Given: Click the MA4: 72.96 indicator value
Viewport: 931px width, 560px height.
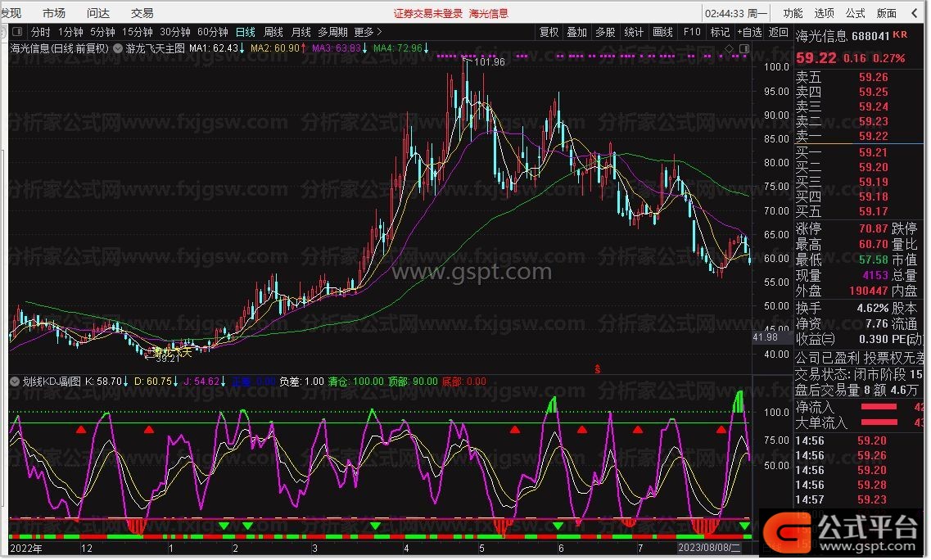Looking at the screenshot, I should click(400, 48).
